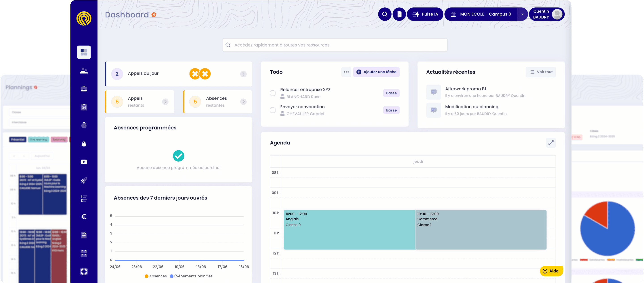Viewport: 644px width, 283px height.
Task: Click the 24/06 date on chart axis
Action: pyautogui.click(x=115, y=267)
